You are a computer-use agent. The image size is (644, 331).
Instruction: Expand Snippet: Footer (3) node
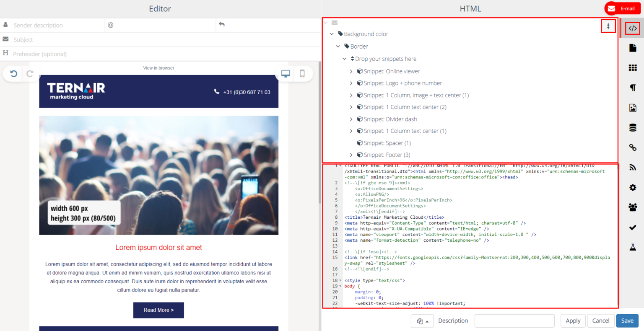(x=351, y=155)
